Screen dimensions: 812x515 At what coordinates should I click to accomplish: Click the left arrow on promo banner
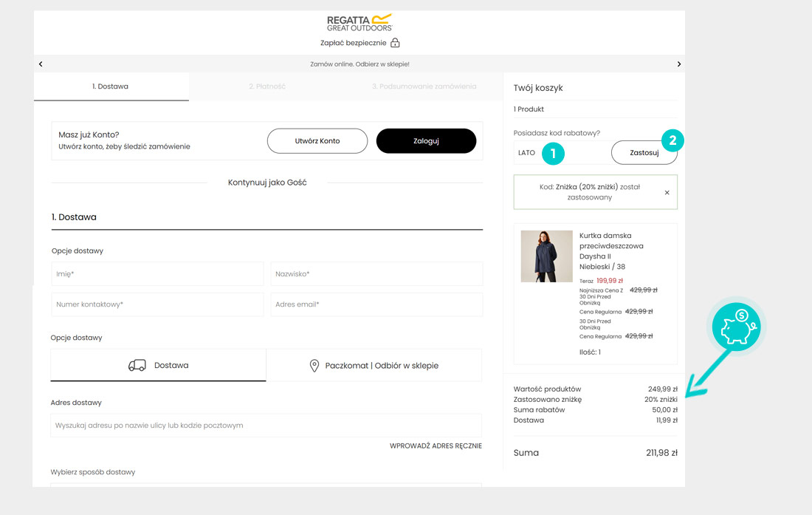41,64
